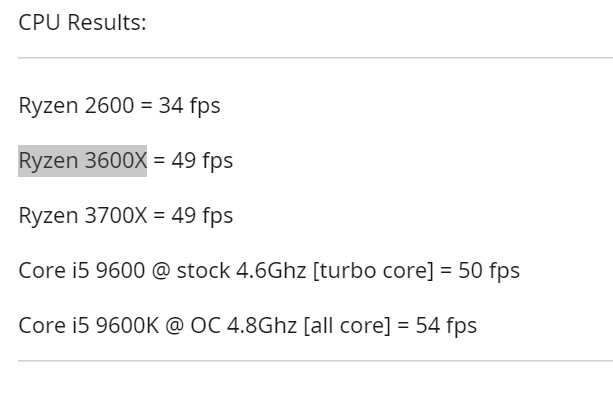Click the "@" symbol on the stock 9600 line
Viewport: 613px width, 396px height.
[161, 271]
